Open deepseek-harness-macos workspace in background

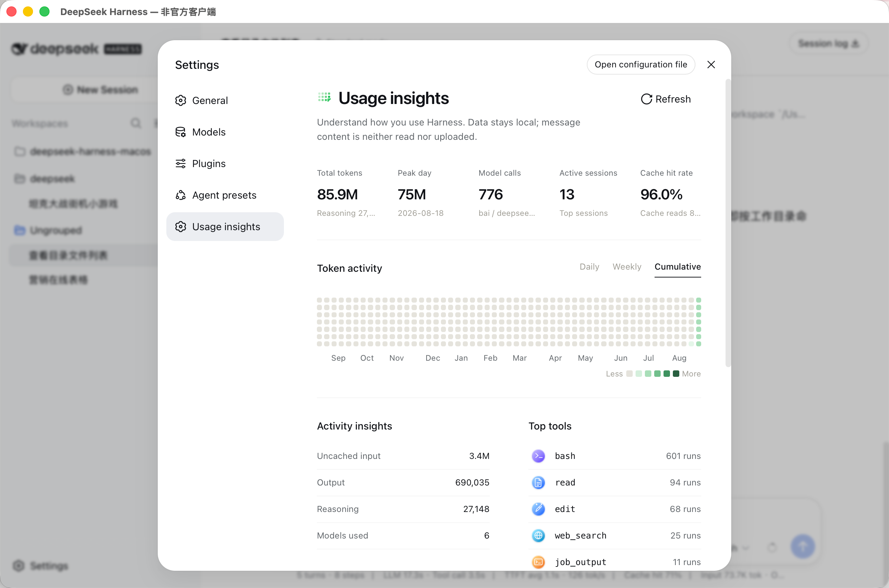click(x=82, y=152)
